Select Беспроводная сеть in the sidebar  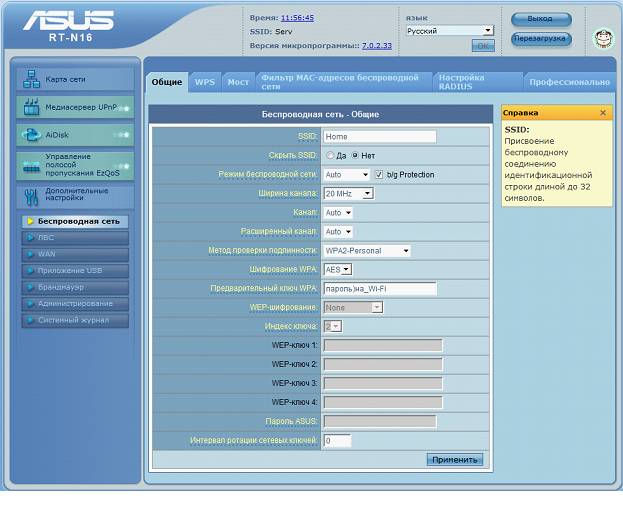tap(75, 221)
